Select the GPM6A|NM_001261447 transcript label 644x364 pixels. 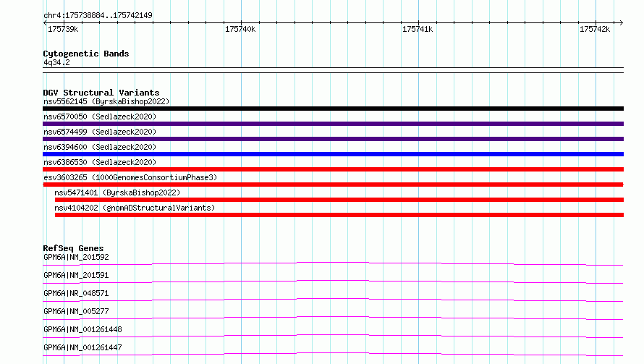pyautogui.click(x=83, y=347)
